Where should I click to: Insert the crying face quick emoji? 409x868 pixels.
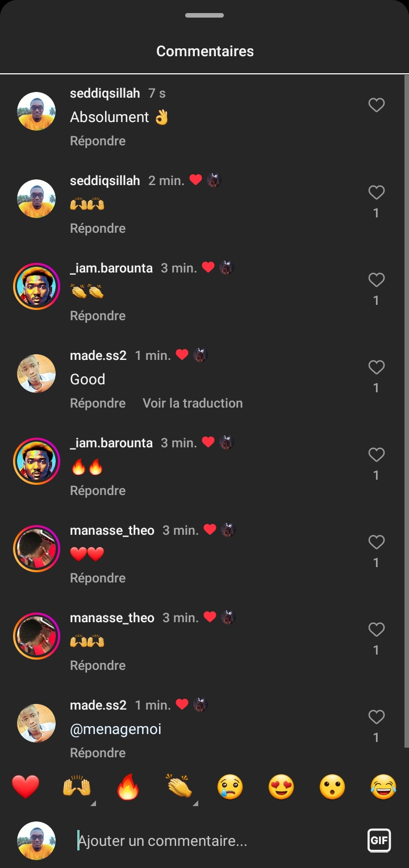(x=230, y=787)
